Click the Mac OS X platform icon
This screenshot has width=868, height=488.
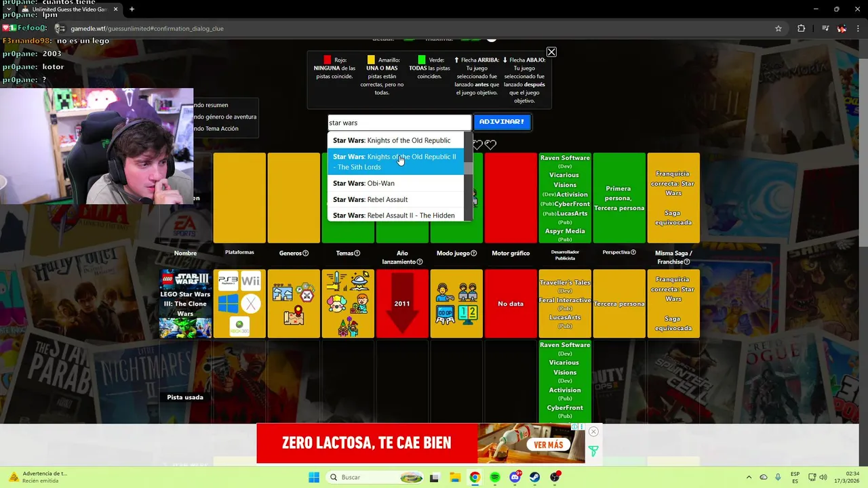click(x=250, y=304)
